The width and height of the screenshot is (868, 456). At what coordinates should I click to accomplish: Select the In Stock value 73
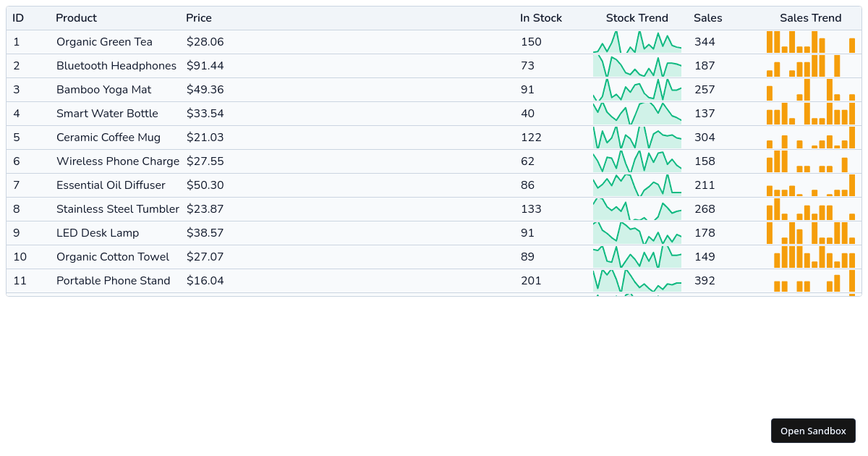(527, 66)
